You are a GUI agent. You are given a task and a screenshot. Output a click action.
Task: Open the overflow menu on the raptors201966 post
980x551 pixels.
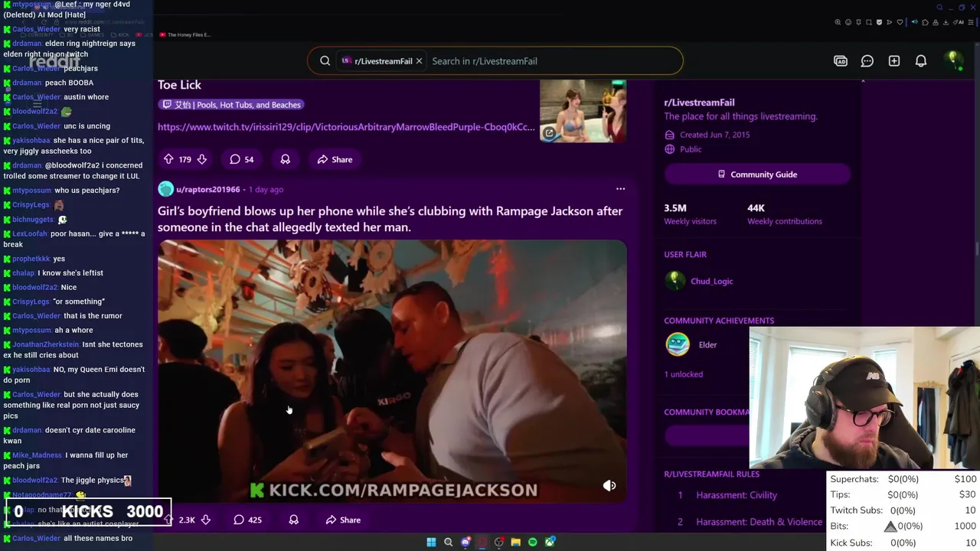620,189
